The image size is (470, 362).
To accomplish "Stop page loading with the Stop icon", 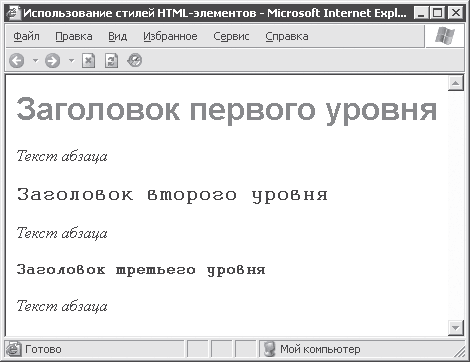I will coord(88,61).
